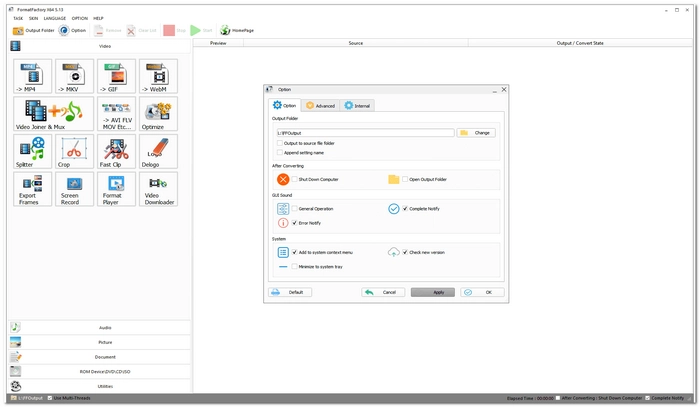Choose the -> WebM conversion icon

click(x=158, y=76)
